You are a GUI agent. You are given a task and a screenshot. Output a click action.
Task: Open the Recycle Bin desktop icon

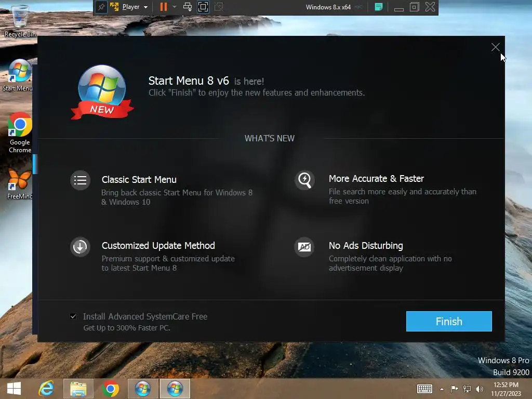pyautogui.click(x=20, y=20)
